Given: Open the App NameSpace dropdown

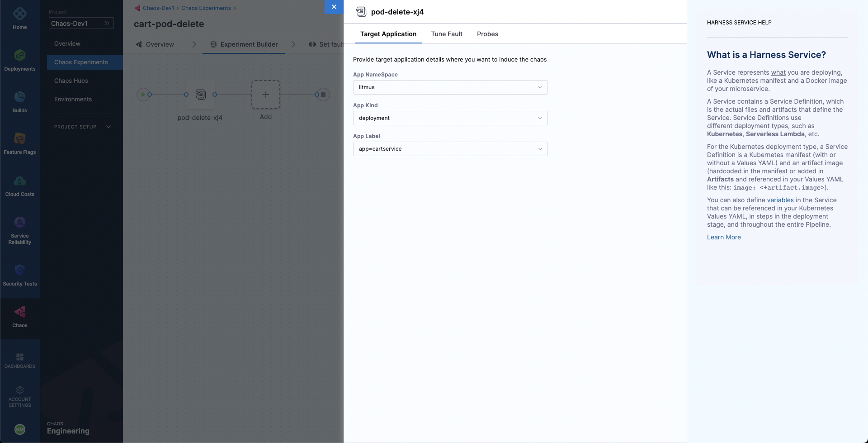Looking at the screenshot, I should [x=450, y=87].
